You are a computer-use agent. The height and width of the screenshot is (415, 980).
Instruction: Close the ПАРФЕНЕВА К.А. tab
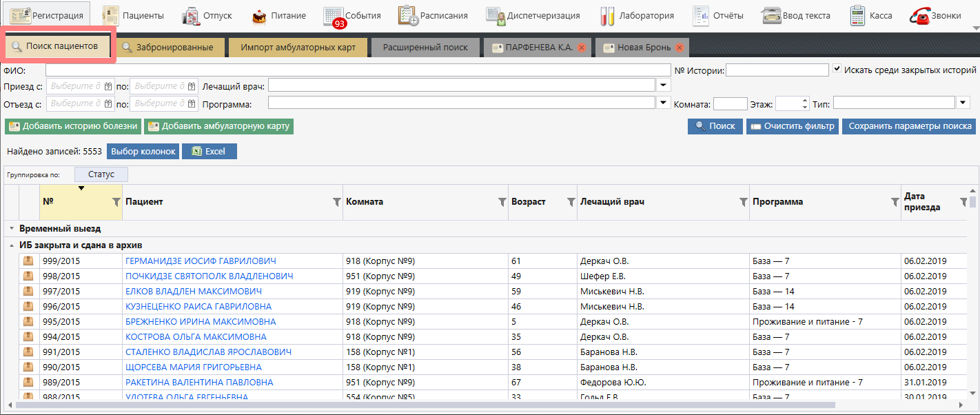coord(582,48)
